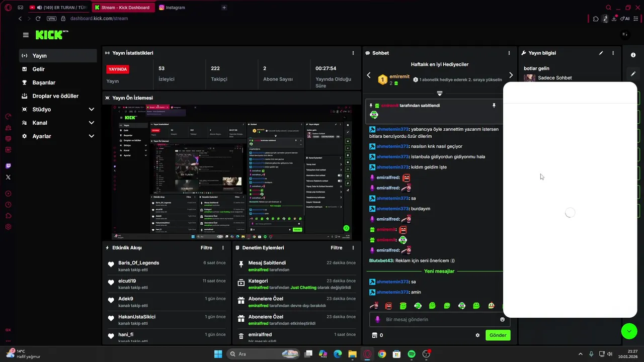Open Spotify from the taskbar
The image size is (644, 362).
[412, 354]
